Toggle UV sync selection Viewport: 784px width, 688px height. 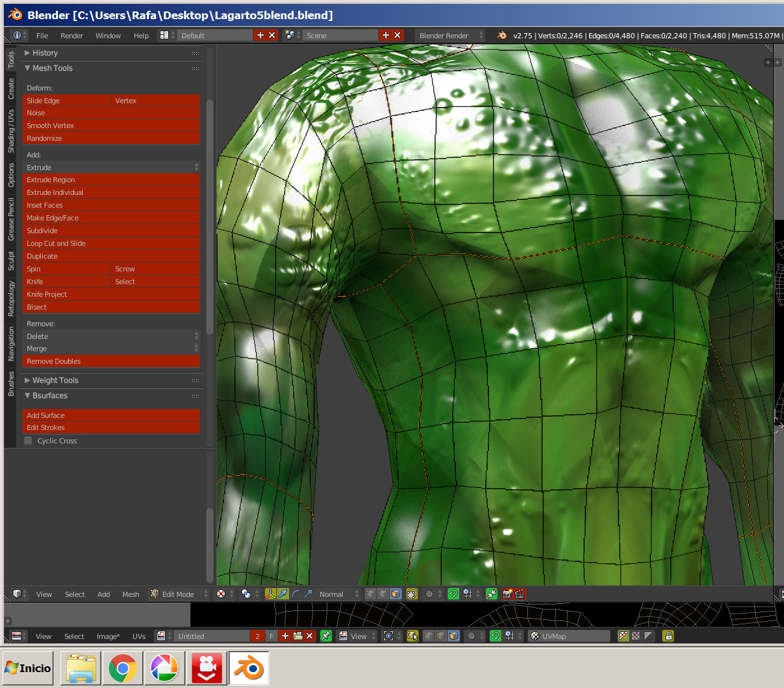tap(412, 636)
